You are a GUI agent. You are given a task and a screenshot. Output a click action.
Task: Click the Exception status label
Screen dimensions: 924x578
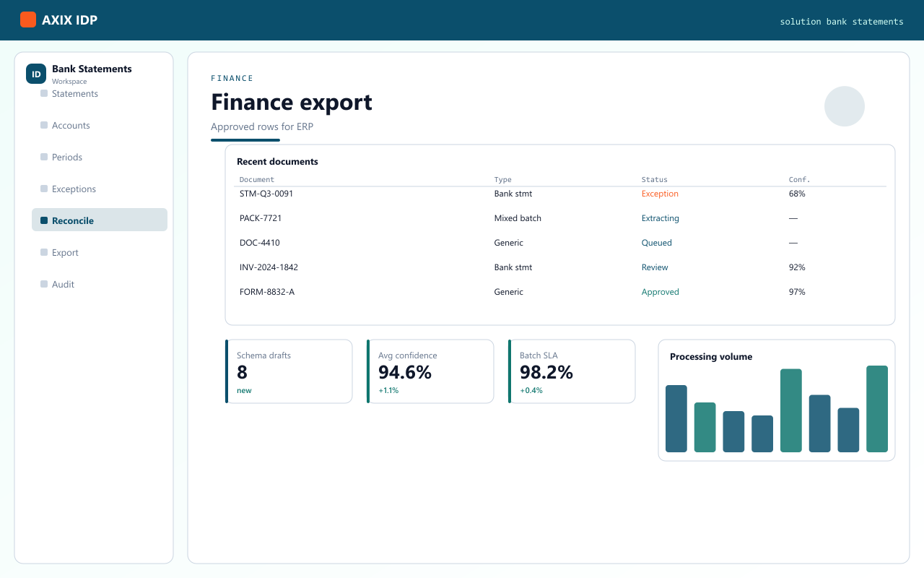[x=660, y=194]
